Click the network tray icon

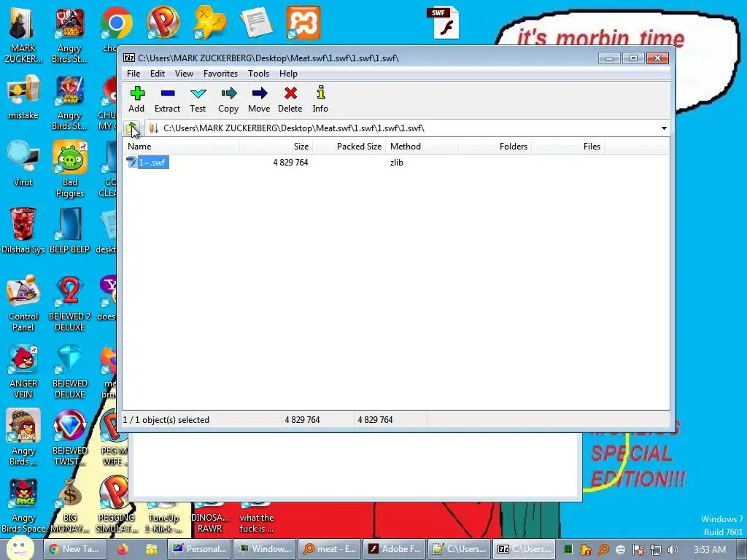pos(656,550)
